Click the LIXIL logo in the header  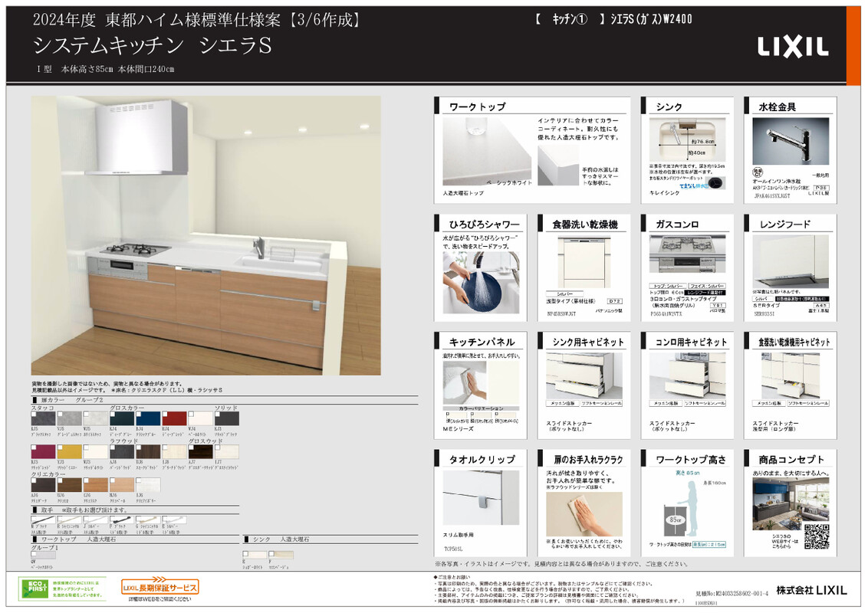point(793,48)
